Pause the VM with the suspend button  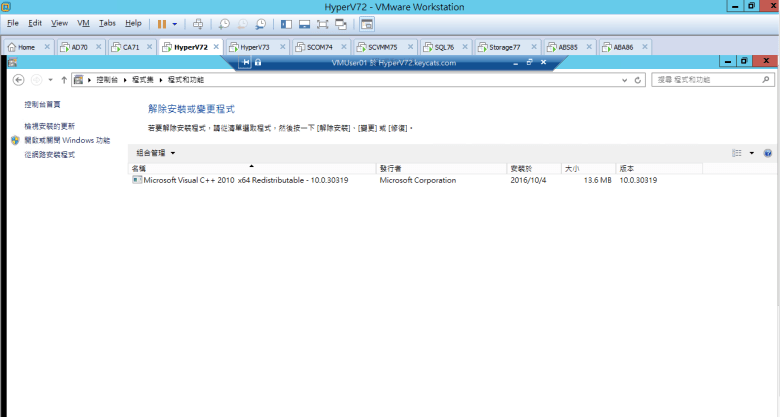click(x=161, y=23)
